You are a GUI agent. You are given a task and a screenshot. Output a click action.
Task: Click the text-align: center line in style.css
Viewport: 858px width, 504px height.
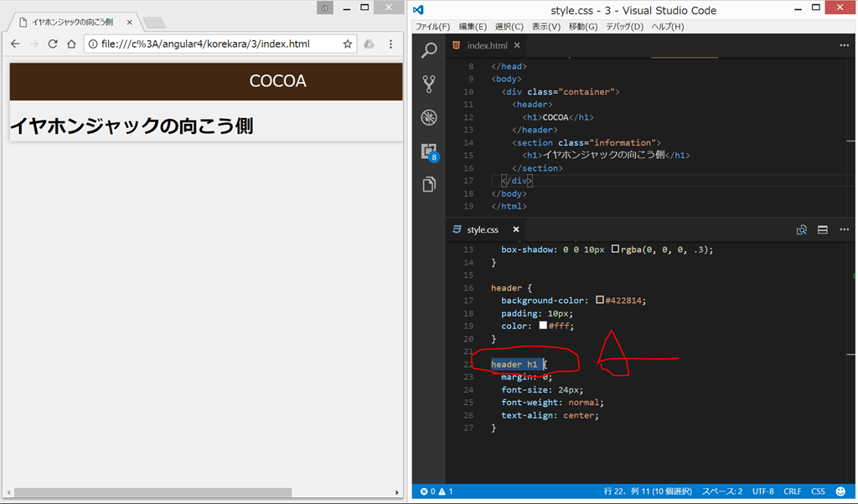[550, 415]
